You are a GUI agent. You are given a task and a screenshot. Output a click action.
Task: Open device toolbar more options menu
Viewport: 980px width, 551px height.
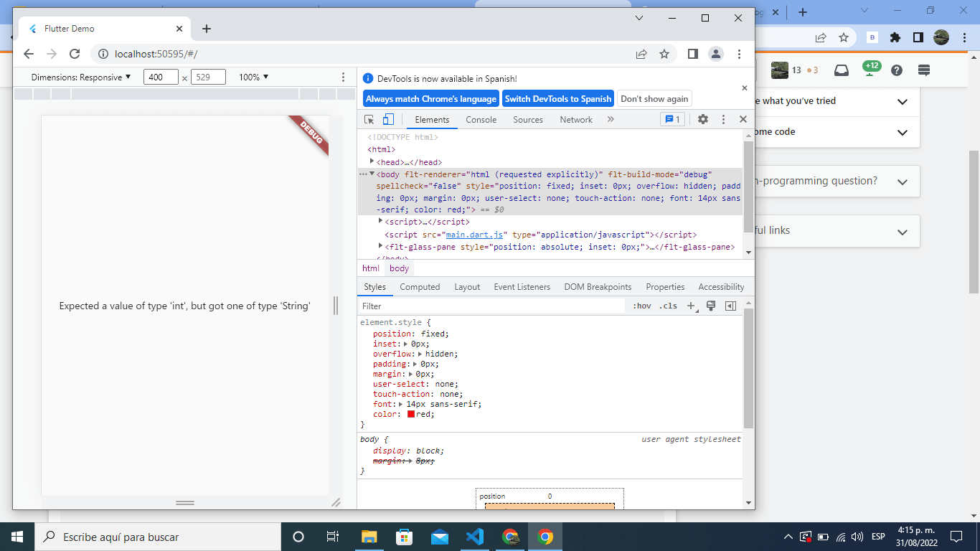[343, 77]
